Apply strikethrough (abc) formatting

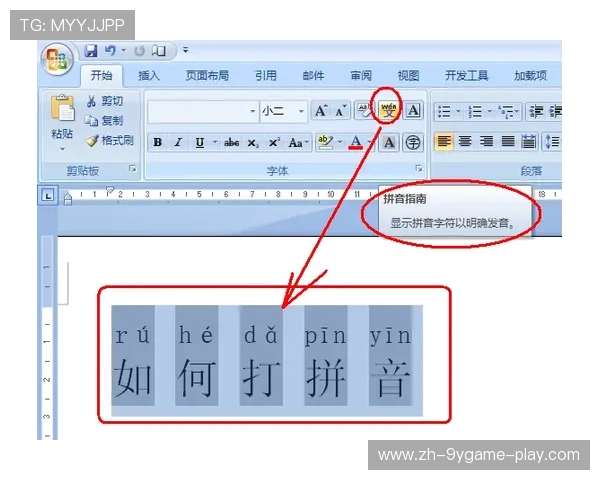pos(231,142)
